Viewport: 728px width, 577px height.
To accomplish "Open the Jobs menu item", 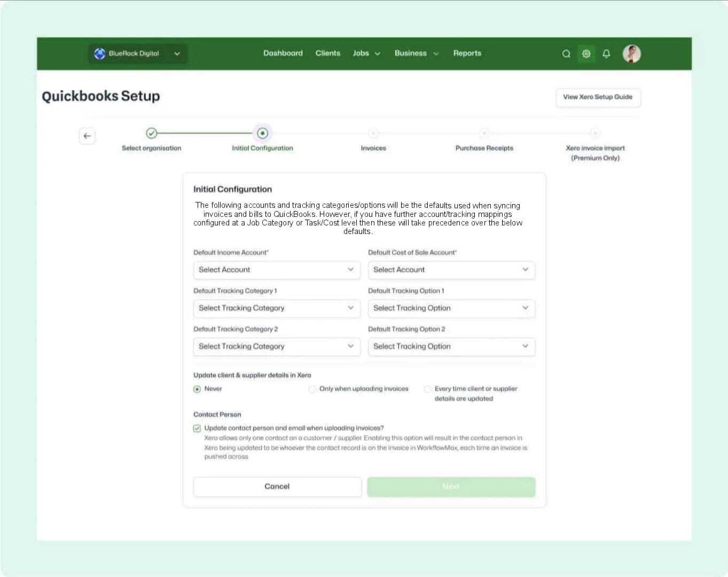I will point(361,53).
